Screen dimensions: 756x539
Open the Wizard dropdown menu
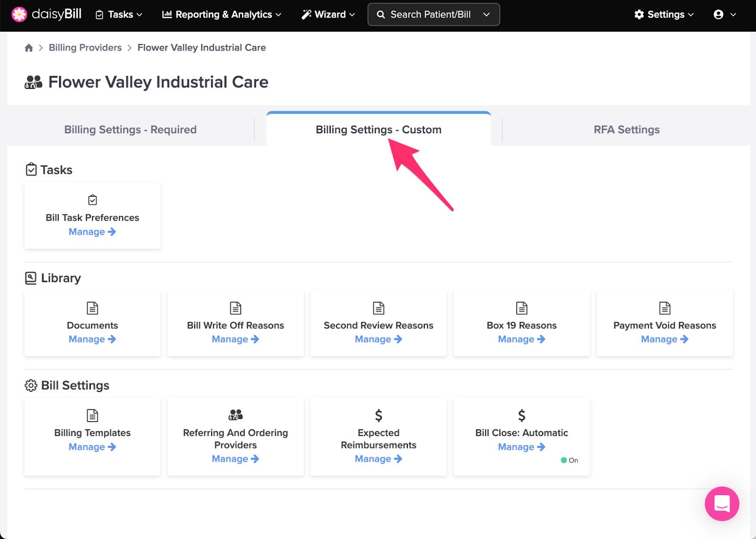pos(328,15)
